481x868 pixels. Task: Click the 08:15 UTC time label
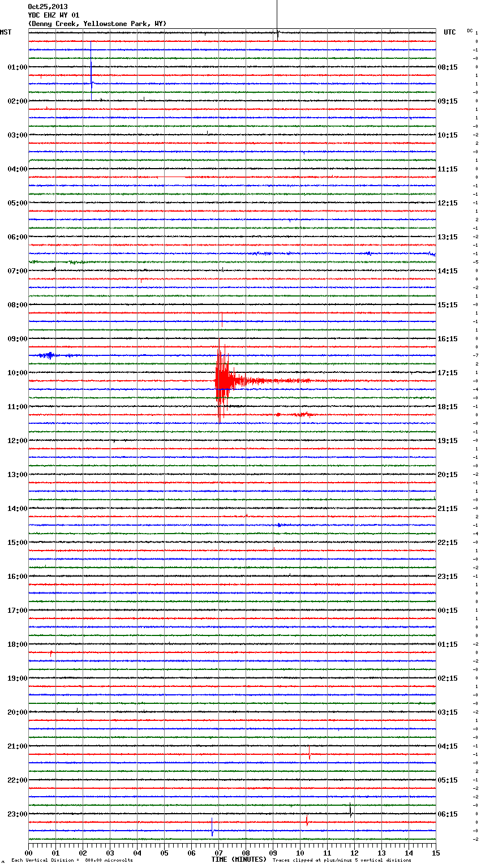click(448, 67)
